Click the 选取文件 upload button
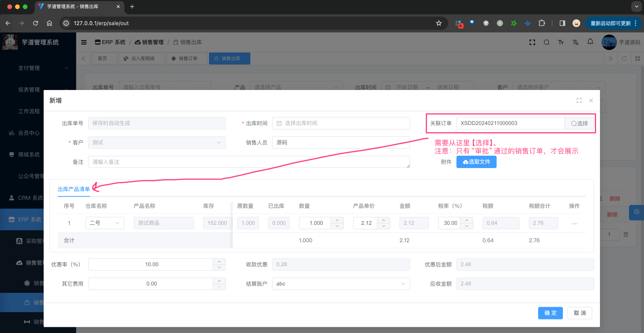This screenshot has height=333, width=644. [x=476, y=162]
